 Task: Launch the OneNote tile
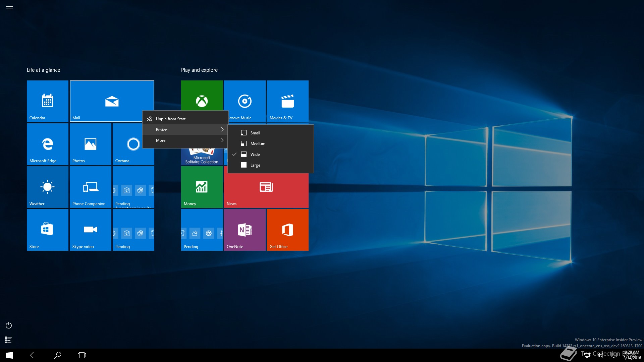click(x=245, y=230)
